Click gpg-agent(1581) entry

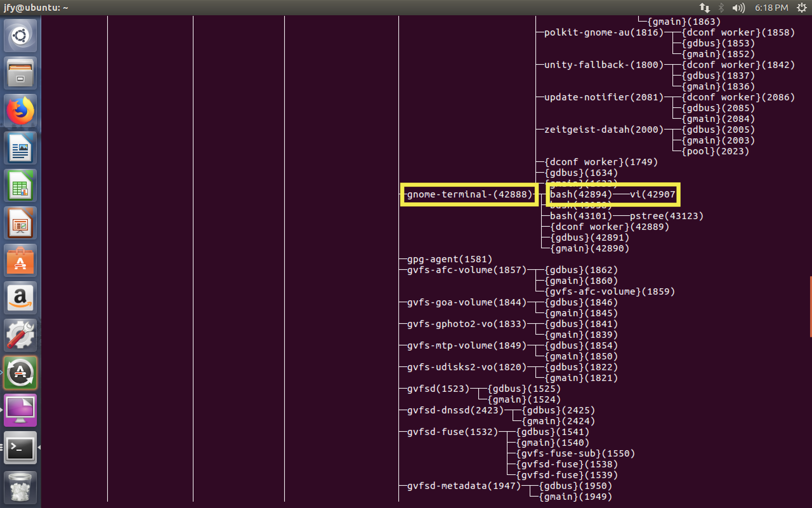(x=450, y=259)
